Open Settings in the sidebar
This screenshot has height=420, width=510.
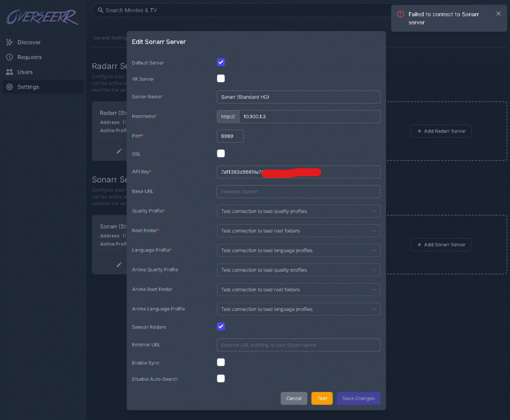click(x=43, y=87)
